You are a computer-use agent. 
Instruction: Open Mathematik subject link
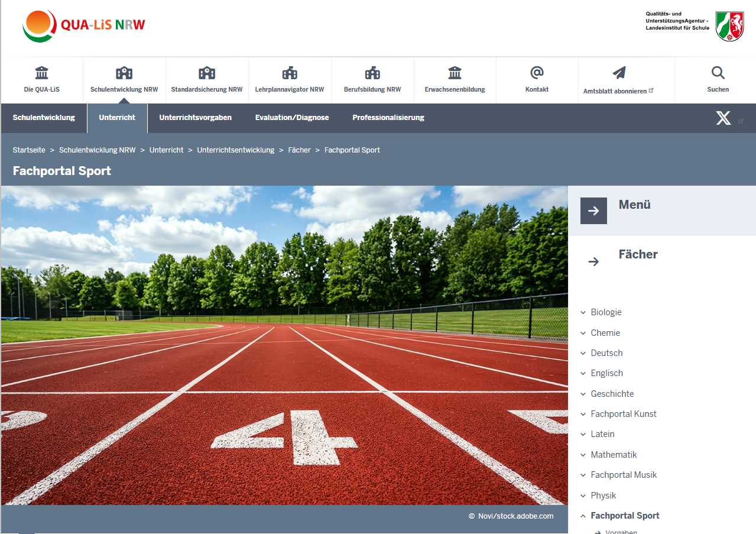[x=614, y=455]
